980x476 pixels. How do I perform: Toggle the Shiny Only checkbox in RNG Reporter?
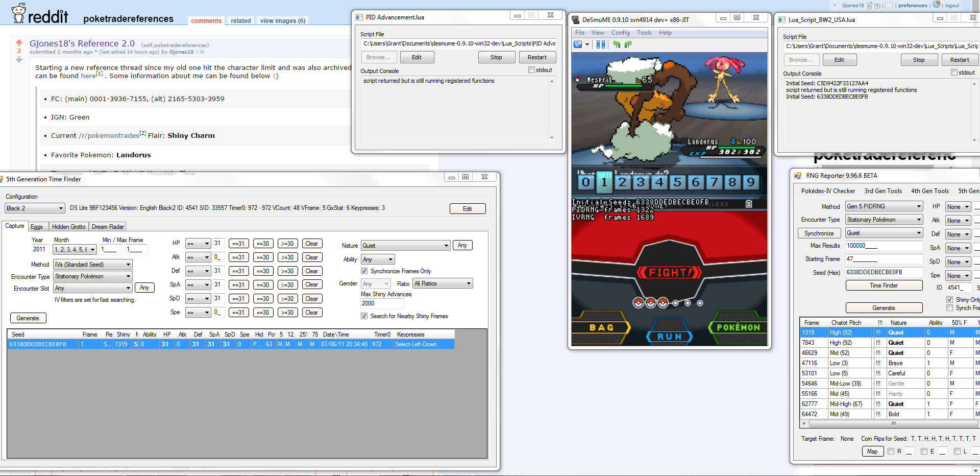point(949,300)
